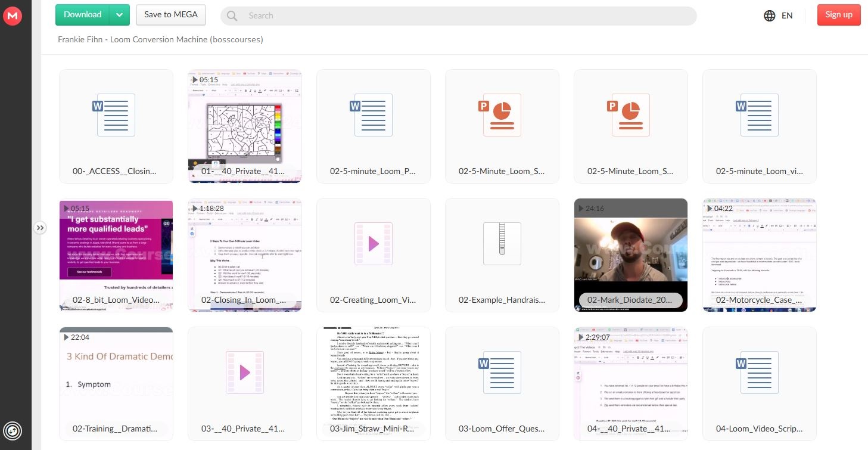
Task: Expand the collapsed left sidebar panel
Action: pos(39,228)
